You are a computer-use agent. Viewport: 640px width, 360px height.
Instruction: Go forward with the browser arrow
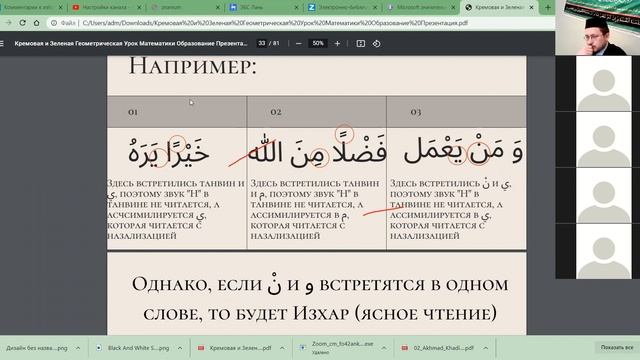coord(9,23)
